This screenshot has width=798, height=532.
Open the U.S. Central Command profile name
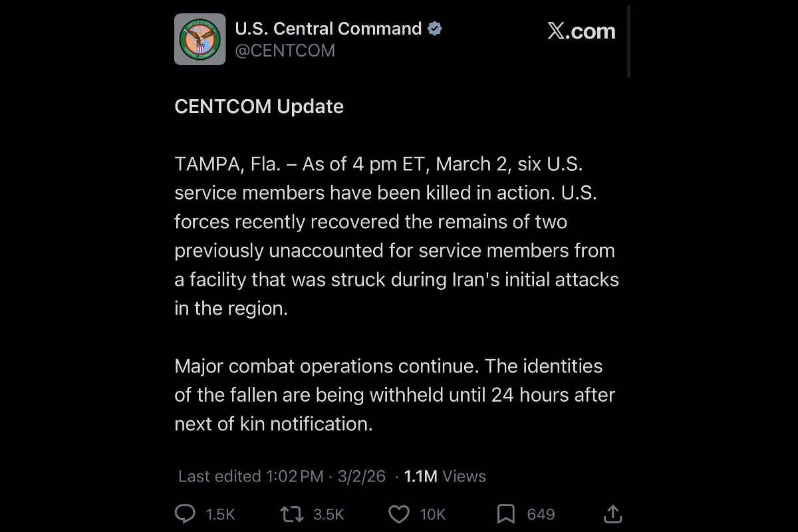point(329,29)
